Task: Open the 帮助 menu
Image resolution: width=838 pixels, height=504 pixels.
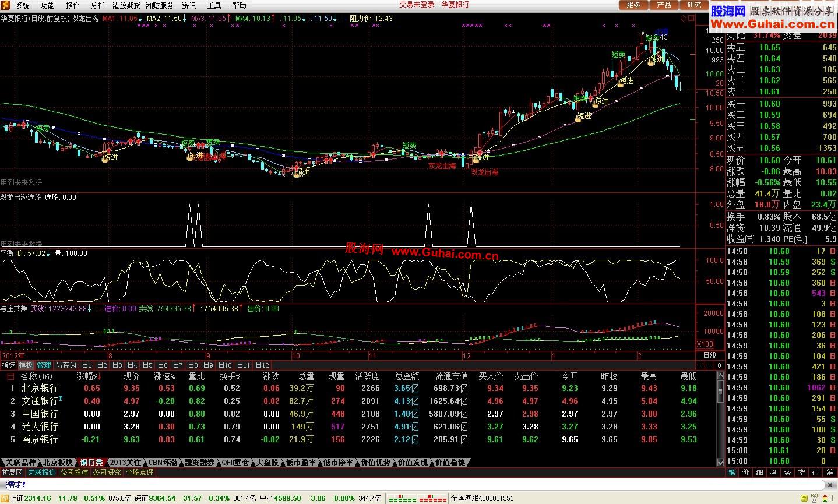Action: tap(239, 5)
